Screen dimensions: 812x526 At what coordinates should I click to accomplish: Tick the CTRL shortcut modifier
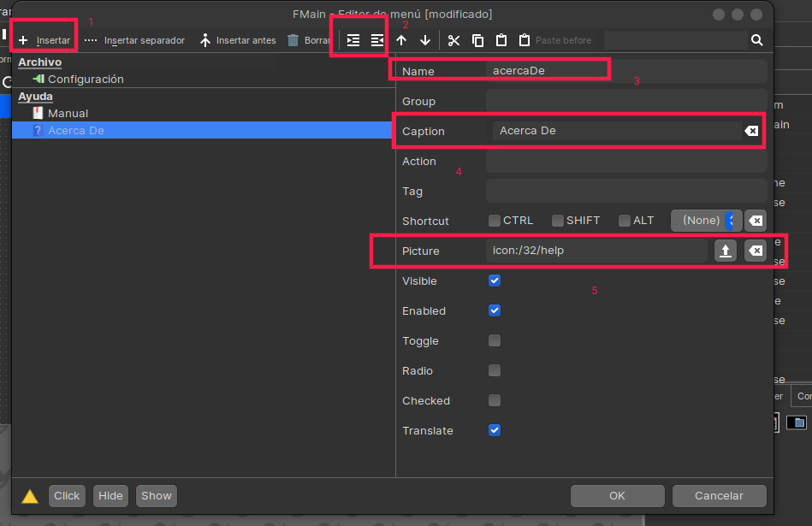[495, 221]
